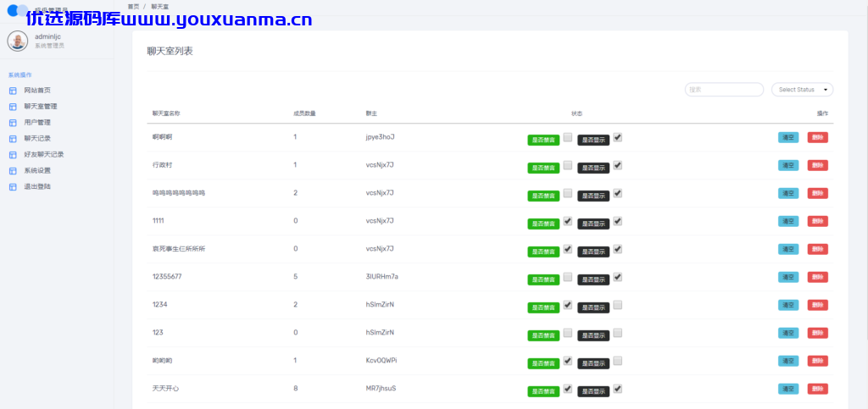Open the Select Status dropdown
The width and height of the screenshot is (868, 409).
click(x=802, y=90)
